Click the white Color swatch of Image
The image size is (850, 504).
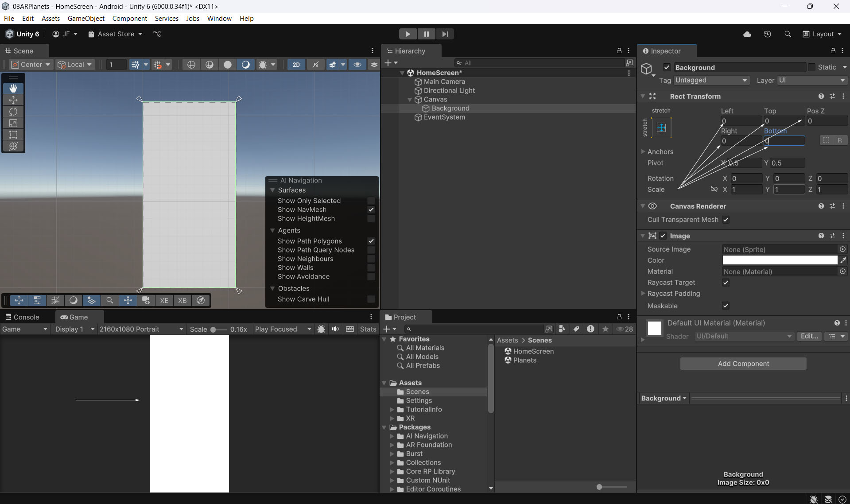tap(779, 260)
